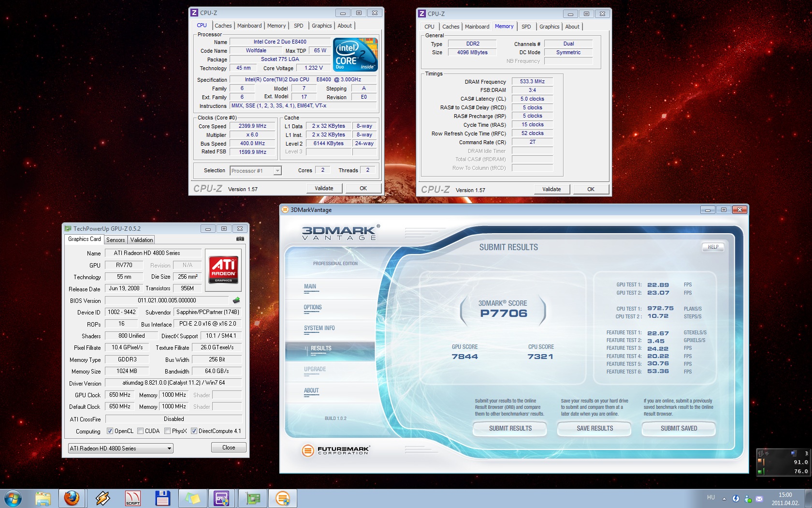Click the GPU-Z Close button
The height and width of the screenshot is (508, 812).
(x=229, y=448)
